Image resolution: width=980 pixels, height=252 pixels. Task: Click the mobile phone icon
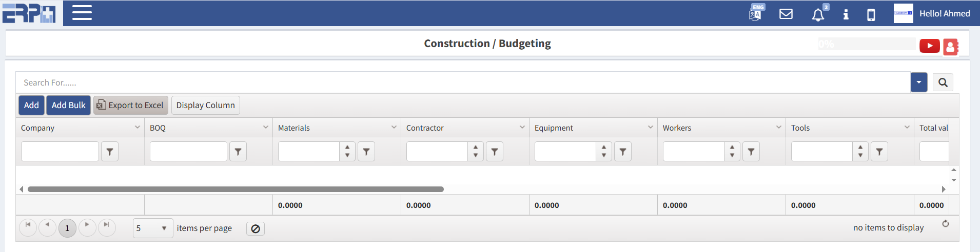click(x=871, y=15)
